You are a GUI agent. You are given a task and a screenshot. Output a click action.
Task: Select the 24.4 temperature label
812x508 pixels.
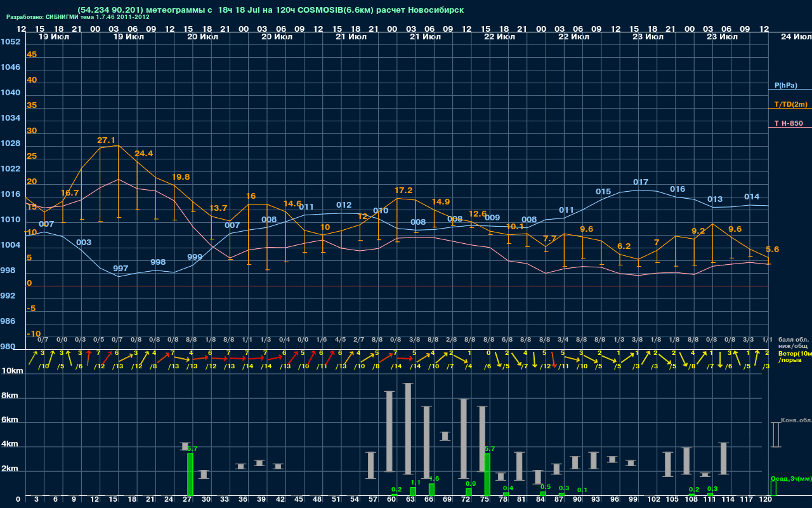(143, 154)
